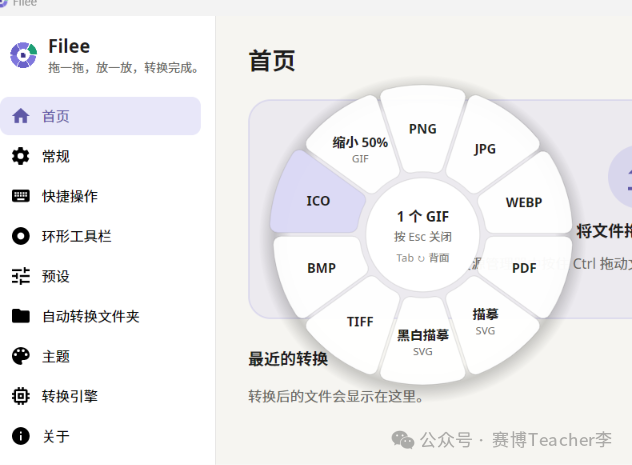This screenshot has width=632, height=465.
Task: Click the folder icon beside 自动转换文件夹
Action: 21,316
